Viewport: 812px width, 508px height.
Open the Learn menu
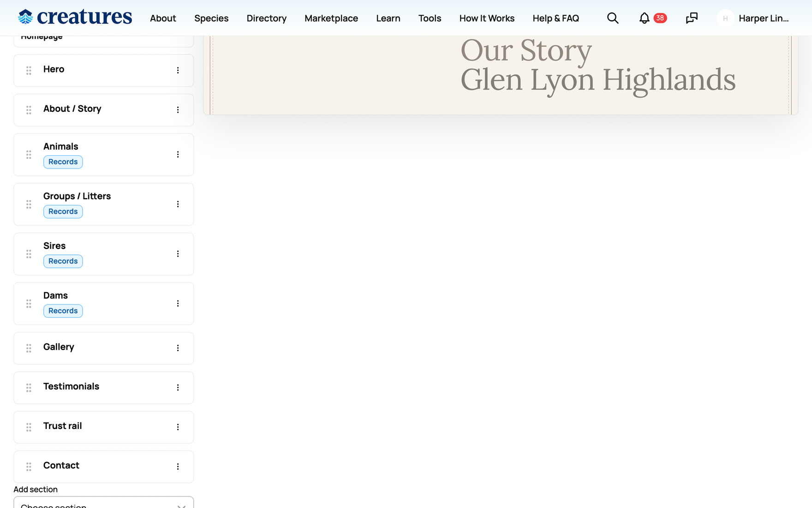pos(388,18)
